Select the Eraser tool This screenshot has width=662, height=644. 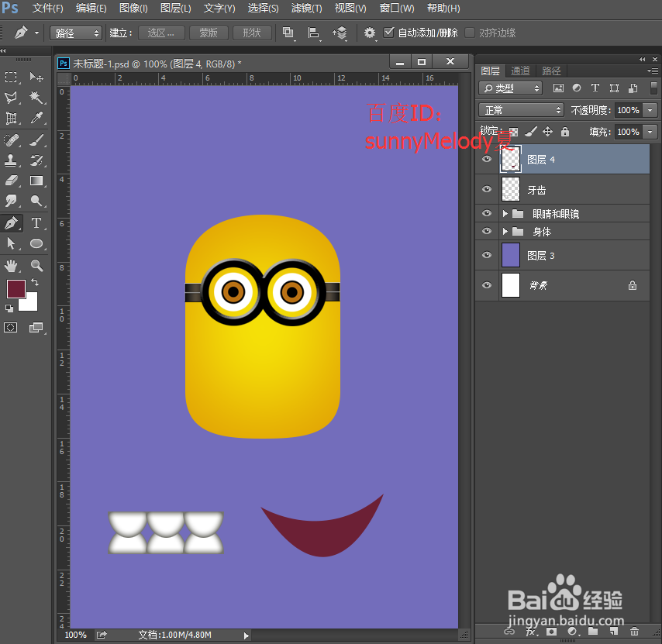pos(11,181)
